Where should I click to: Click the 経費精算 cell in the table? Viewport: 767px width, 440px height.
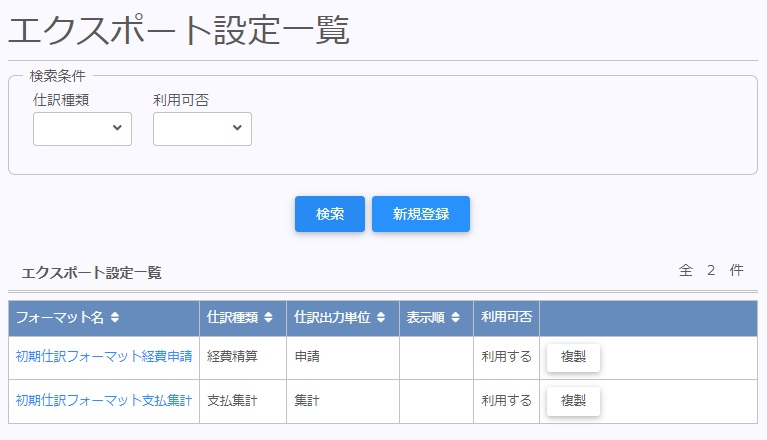(233, 358)
